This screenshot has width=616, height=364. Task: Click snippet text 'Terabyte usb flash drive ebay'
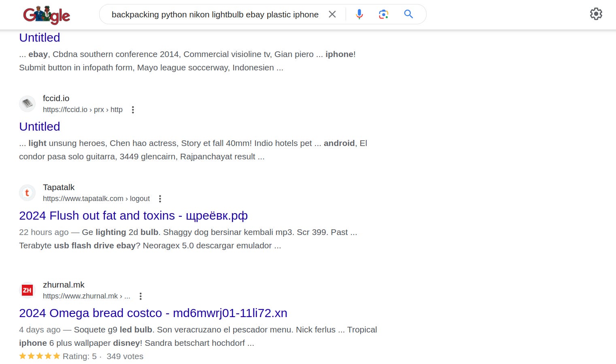coord(77,245)
